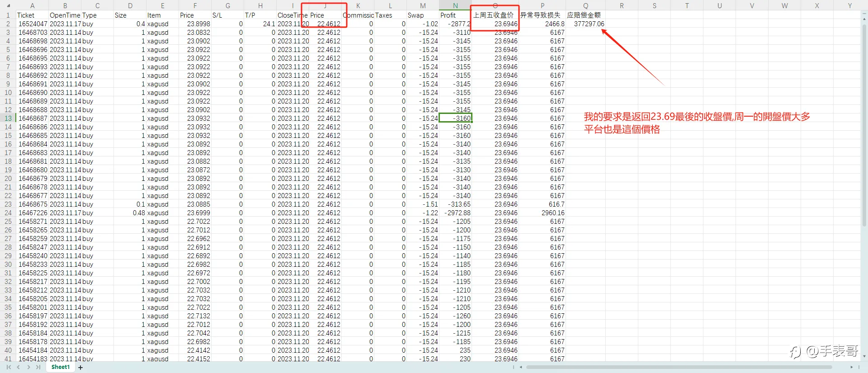The height and width of the screenshot is (373, 868).
Task: Jump to the first sheet with the navigation arrow
Action: (x=9, y=367)
